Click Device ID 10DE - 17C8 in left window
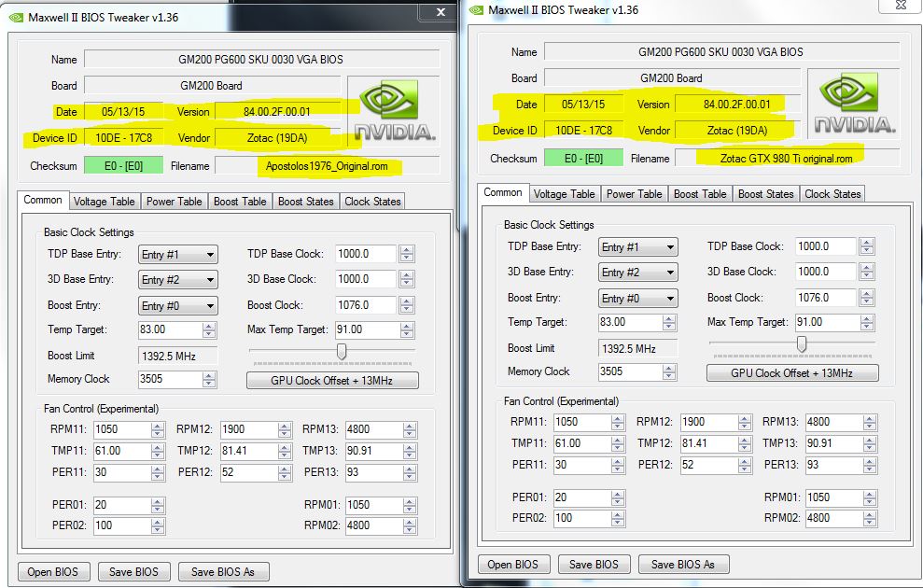Screen dimensions: 923x588 pos(123,138)
